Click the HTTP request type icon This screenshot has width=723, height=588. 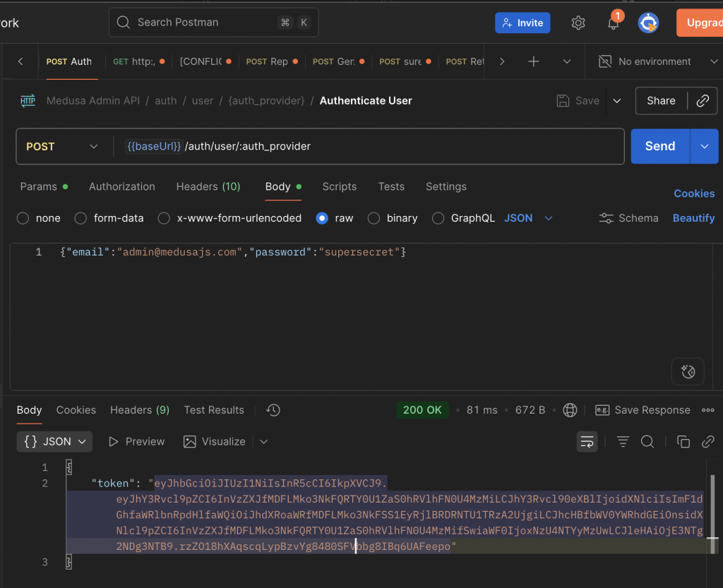point(28,100)
